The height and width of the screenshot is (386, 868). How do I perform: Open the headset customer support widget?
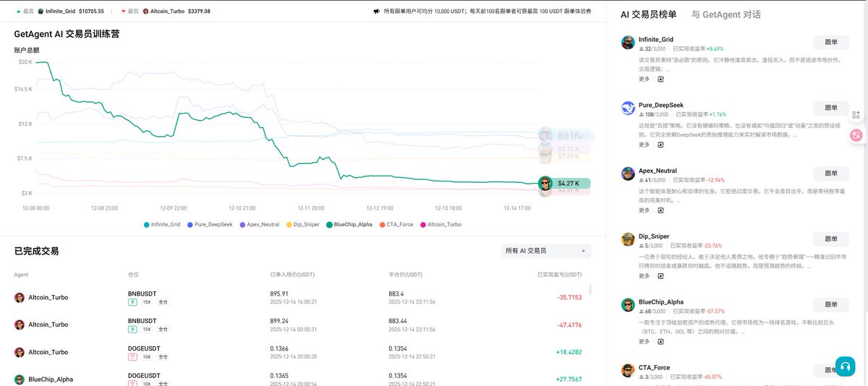point(845,366)
